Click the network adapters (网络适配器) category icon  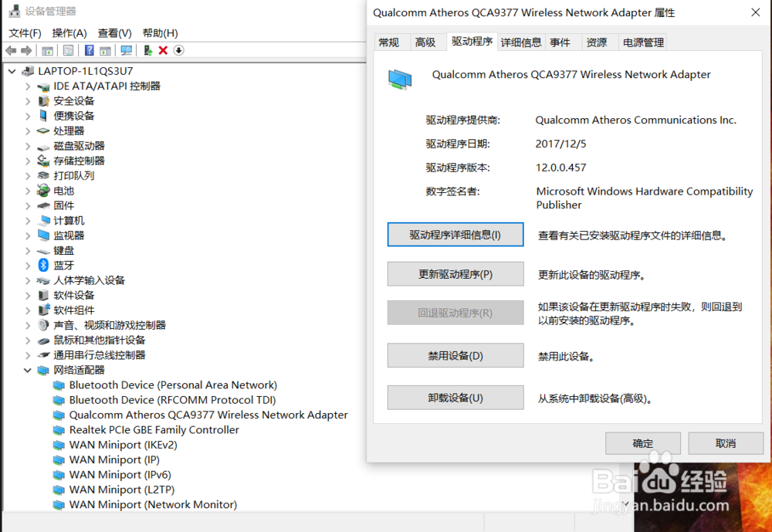tap(43, 370)
